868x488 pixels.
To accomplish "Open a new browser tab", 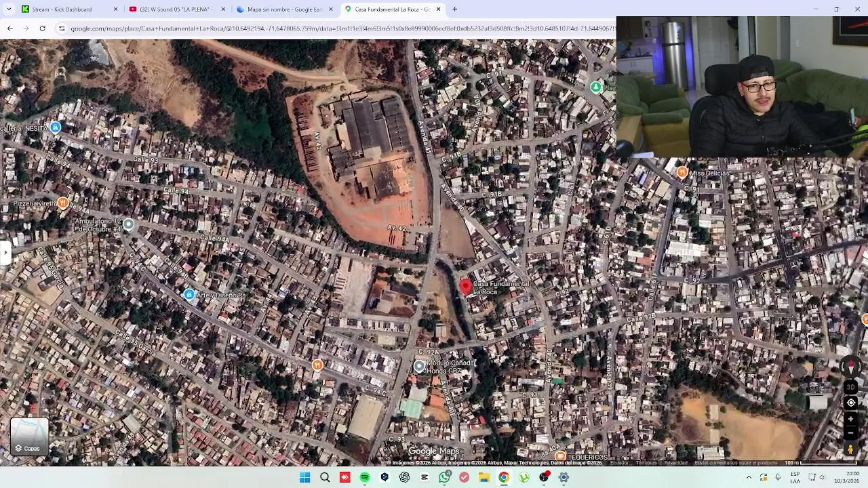I will pyautogui.click(x=455, y=9).
